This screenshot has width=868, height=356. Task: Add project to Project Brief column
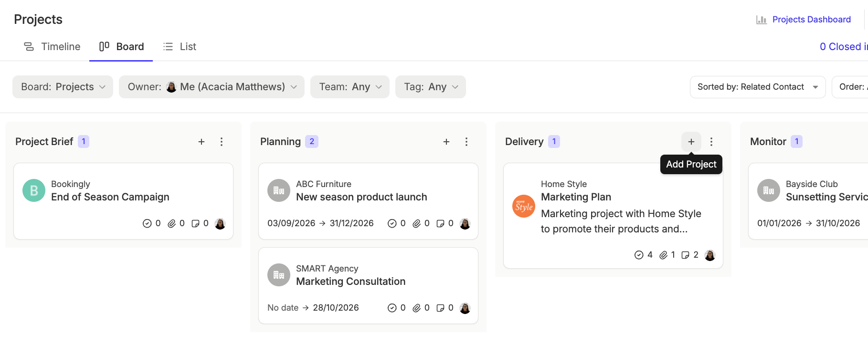coord(201,142)
